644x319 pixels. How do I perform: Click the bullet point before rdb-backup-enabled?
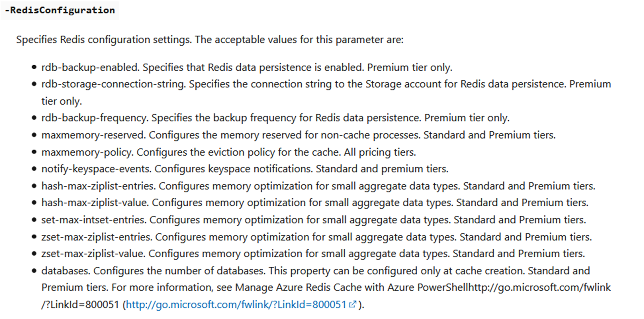pyautogui.click(x=34, y=68)
